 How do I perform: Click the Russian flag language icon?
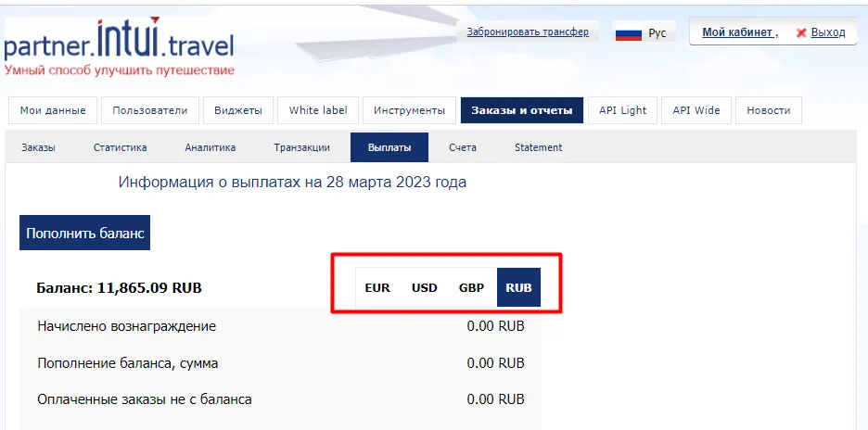point(629,33)
